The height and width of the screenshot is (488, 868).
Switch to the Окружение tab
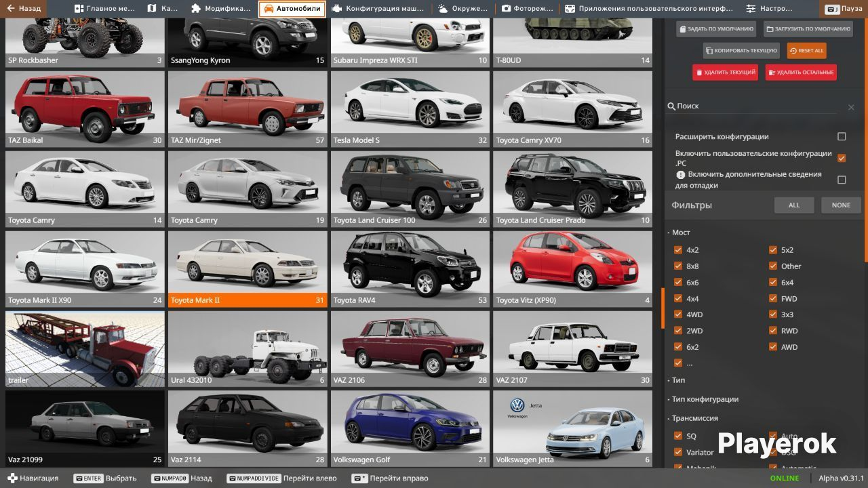point(462,9)
